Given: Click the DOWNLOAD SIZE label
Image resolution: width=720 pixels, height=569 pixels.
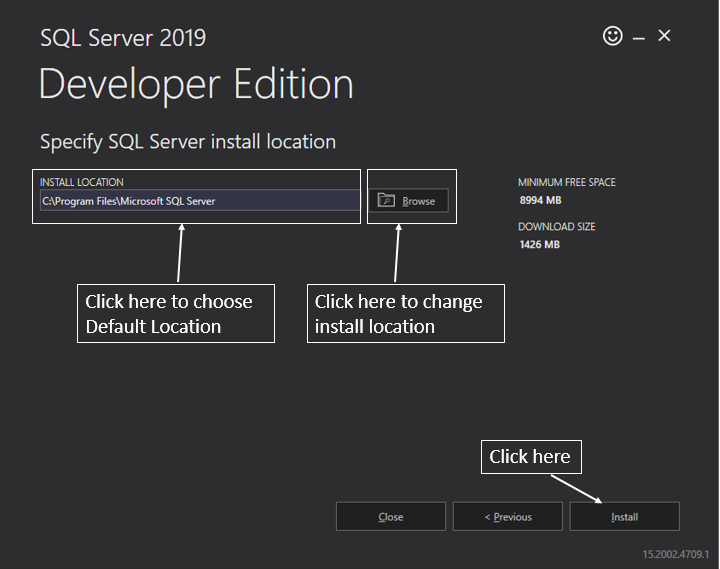Looking at the screenshot, I should click(557, 226).
